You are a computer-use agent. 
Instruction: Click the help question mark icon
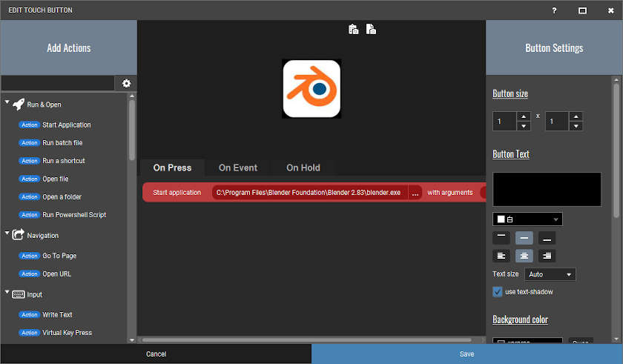pyautogui.click(x=554, y=10)
